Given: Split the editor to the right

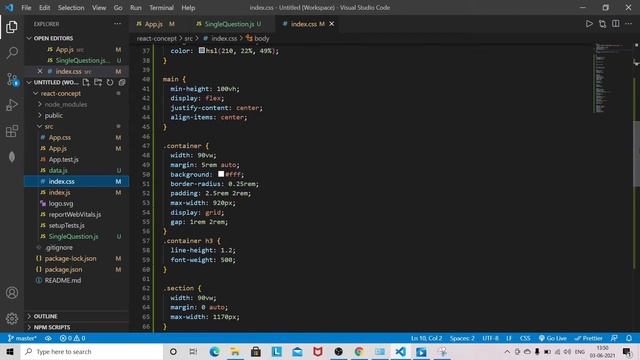Looking at the screenshot, I should pos(616,24).
